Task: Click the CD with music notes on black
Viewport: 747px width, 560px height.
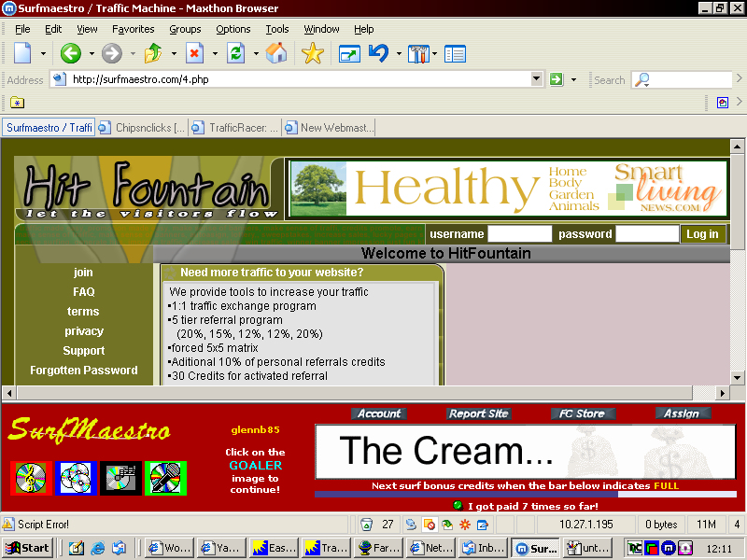Action: [x=120, y=478]
